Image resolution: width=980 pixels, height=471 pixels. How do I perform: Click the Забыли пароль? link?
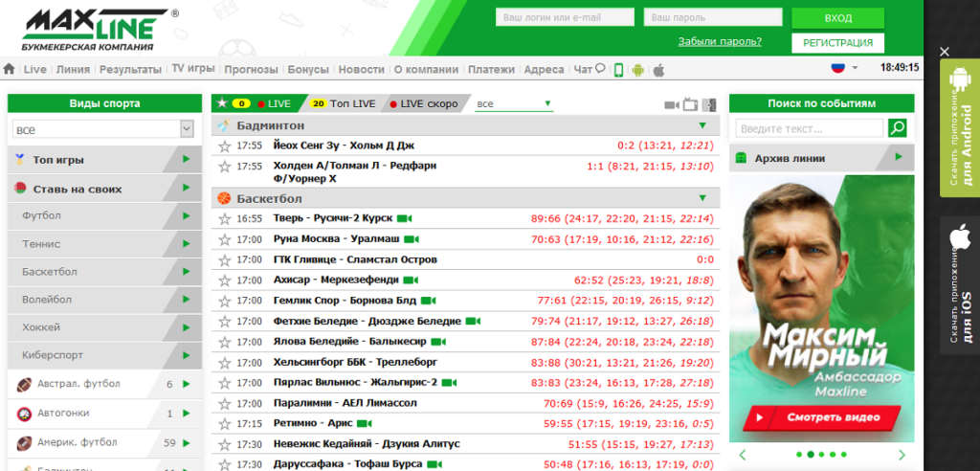point(720,42)
